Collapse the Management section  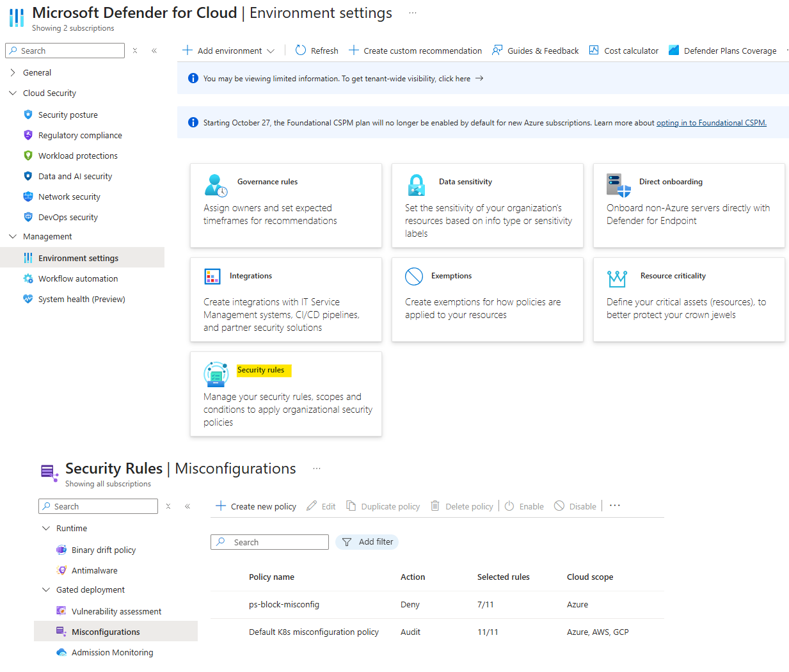[x=13, y=236]
